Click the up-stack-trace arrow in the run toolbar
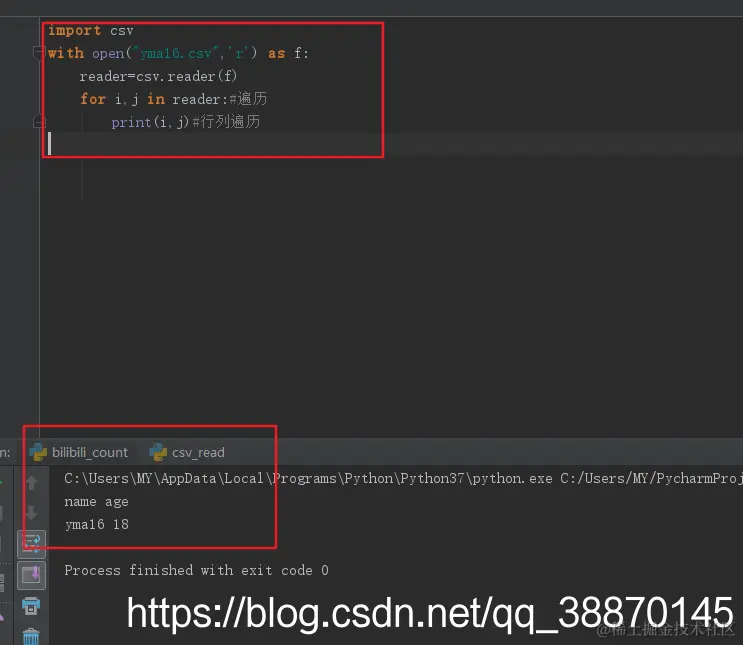Viewport: 743px width, 645px height. 31,483
